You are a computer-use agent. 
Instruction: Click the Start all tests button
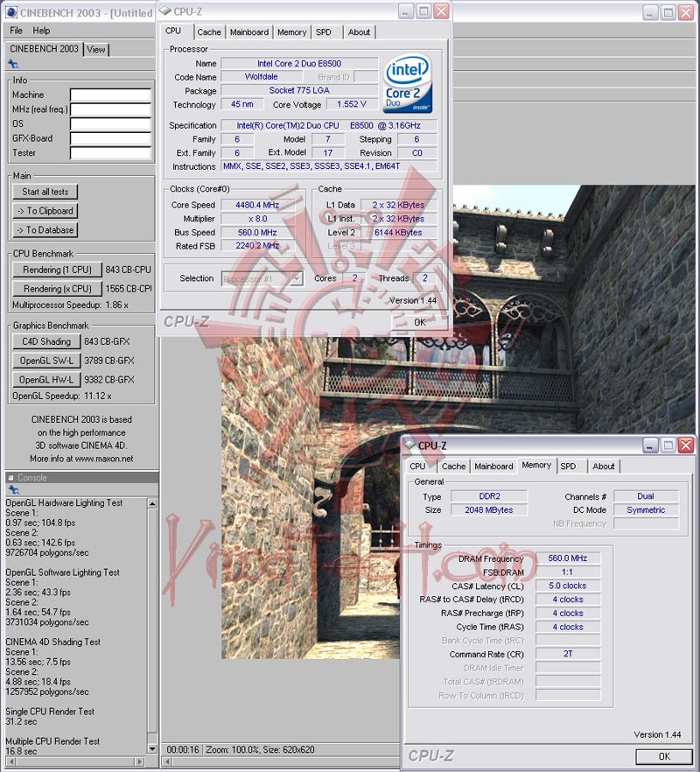tap(45, 192)
